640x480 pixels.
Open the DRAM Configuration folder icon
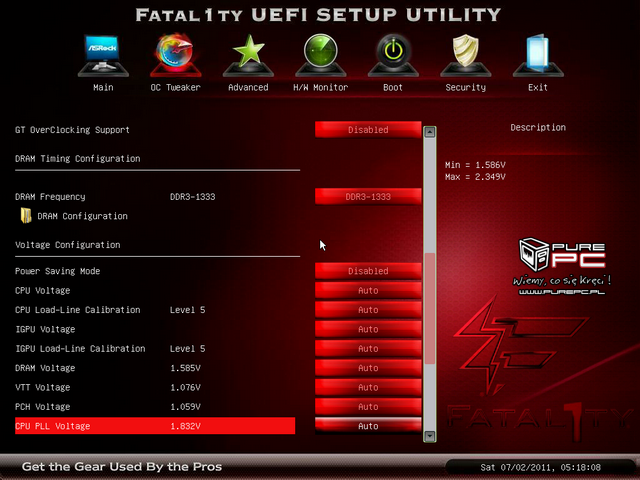[x=26, y=216]
